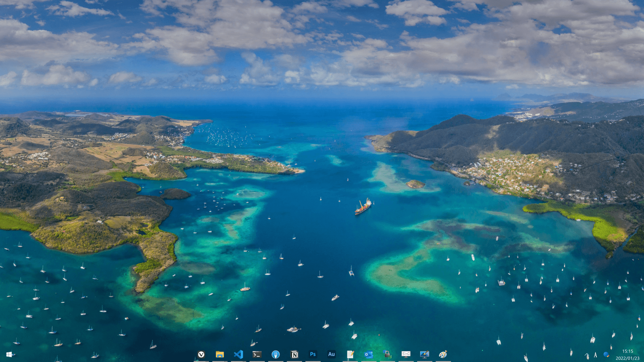The width and height of the screenshot is (644, 362).
Task: Launch Adobe Photoshop from the taskbar
Action: click(x=313, y=354)
